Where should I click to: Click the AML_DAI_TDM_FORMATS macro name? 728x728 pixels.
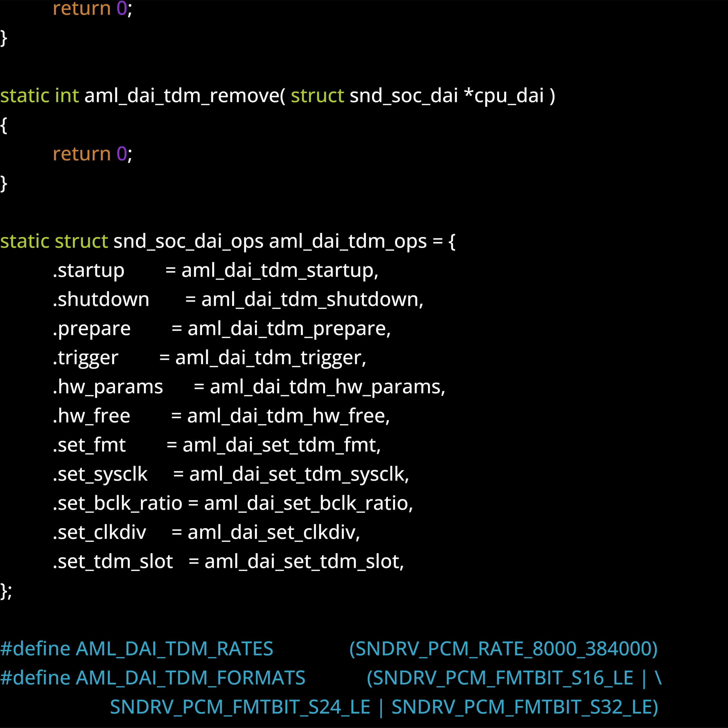click(191, 678)
